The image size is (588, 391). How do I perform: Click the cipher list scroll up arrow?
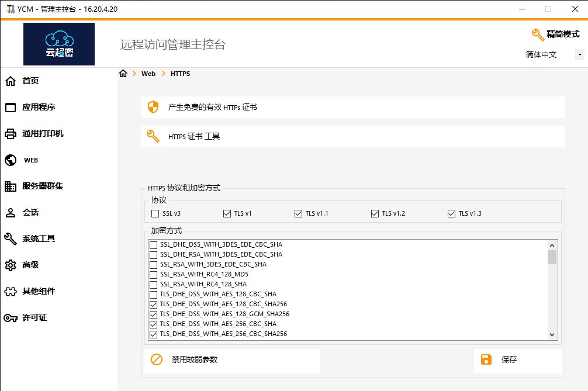(552, 245)
